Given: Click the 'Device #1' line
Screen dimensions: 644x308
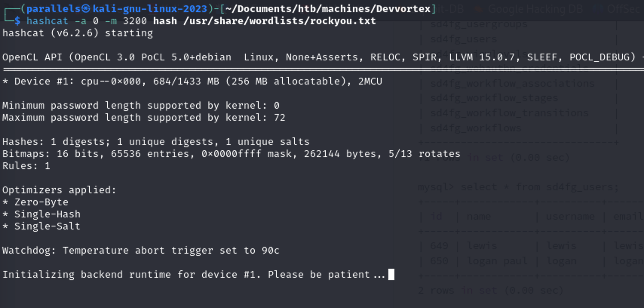Looking at the screenshot, I should coord(192,81).
